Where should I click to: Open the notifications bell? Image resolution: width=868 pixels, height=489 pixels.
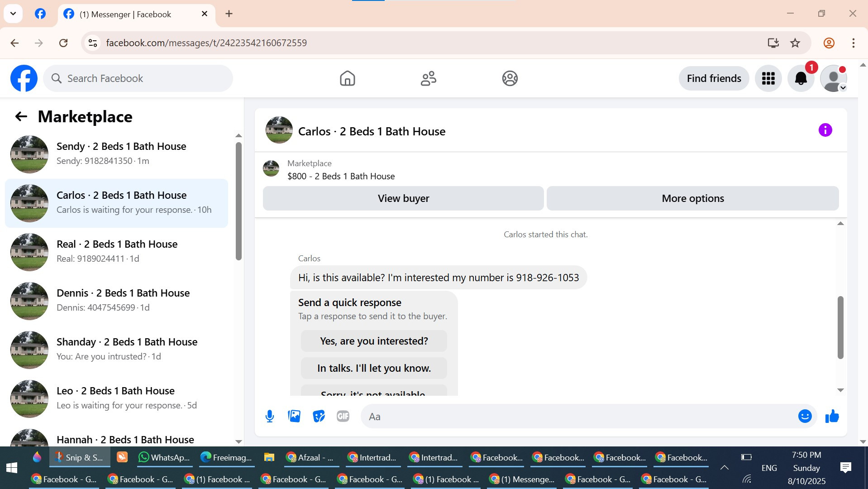801,78
